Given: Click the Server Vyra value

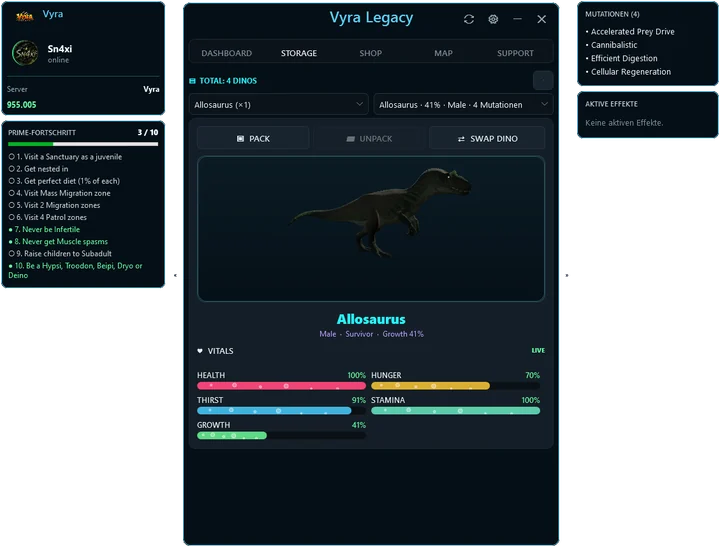Looking at the screenshot, I should pyautogui.click(x=151, y=89).
